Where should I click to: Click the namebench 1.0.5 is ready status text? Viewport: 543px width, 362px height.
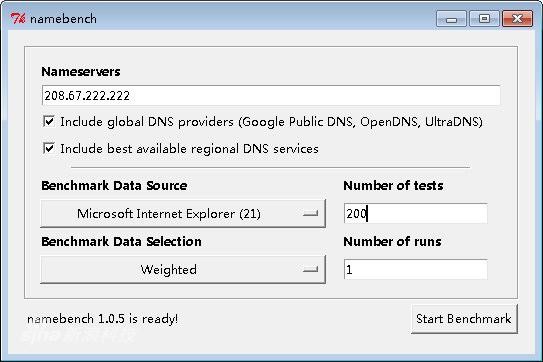click(103, 319)
